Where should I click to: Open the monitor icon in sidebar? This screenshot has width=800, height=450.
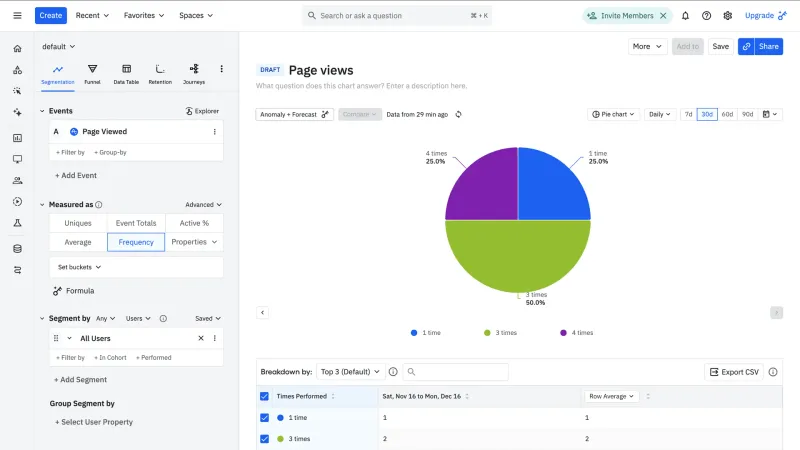click(17, 159)
